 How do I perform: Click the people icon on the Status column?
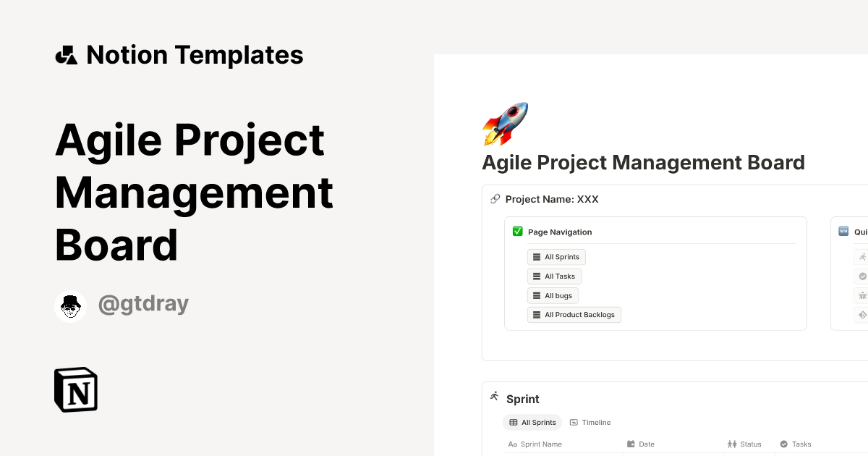(x=732, y=444)
